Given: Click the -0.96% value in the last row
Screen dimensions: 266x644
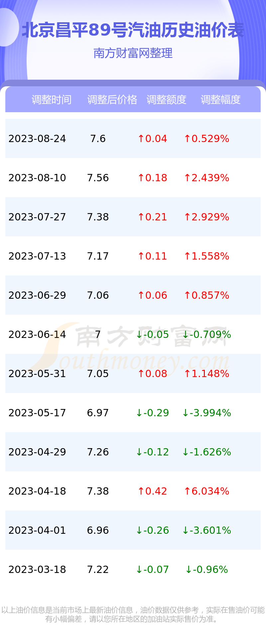Looking at the screenshot, I should click(x=210, y=570).
